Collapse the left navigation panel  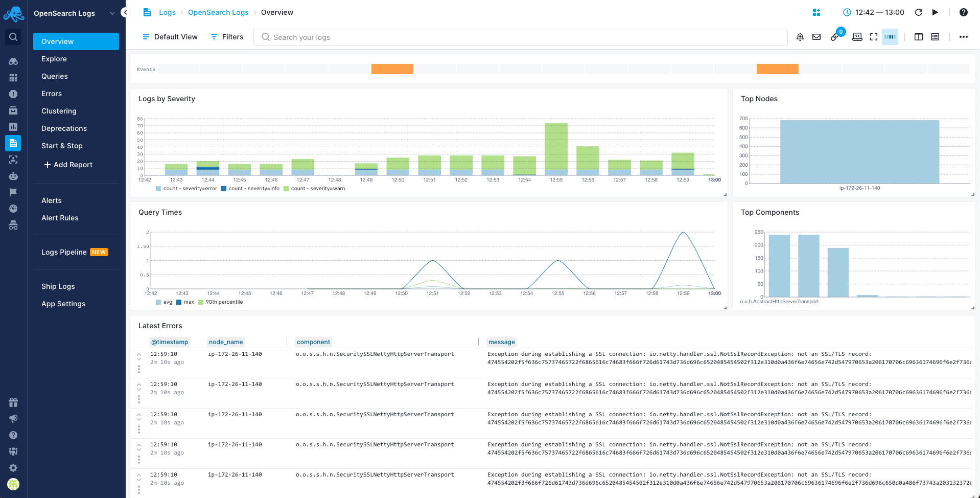pos(125,12)
